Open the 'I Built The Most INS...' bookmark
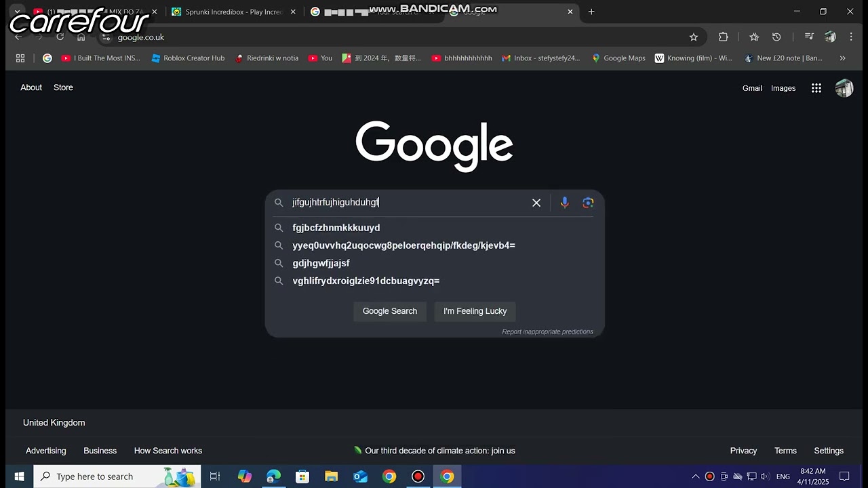Screen dimensions: 868x488 point(100,58)
